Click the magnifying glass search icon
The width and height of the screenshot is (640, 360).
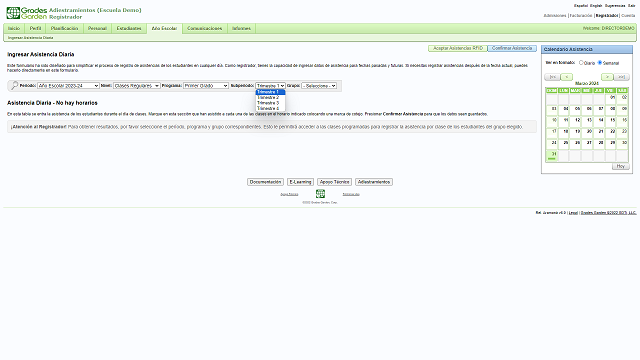[14, 85]
